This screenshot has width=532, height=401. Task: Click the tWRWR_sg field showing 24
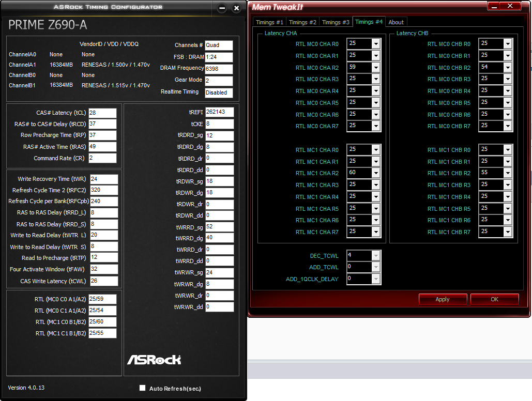tap(220, 272)
